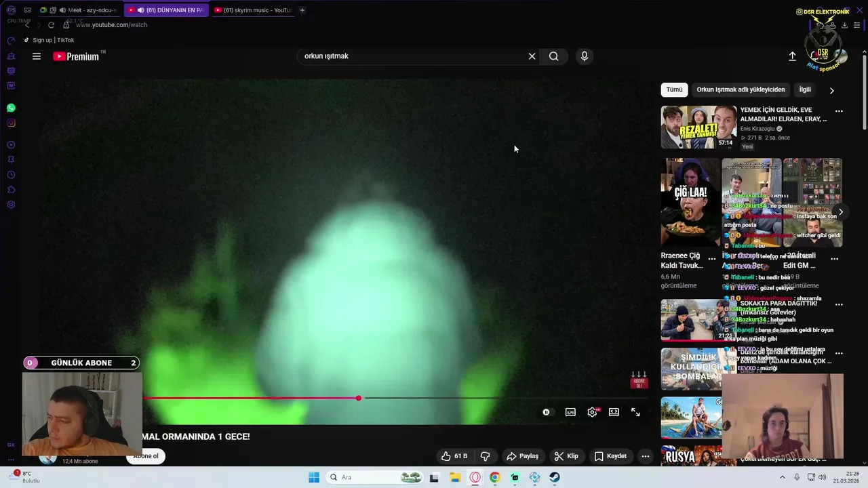Show site info via the address bar padlock
Screen dimensions: 868x488
[66, 25]
